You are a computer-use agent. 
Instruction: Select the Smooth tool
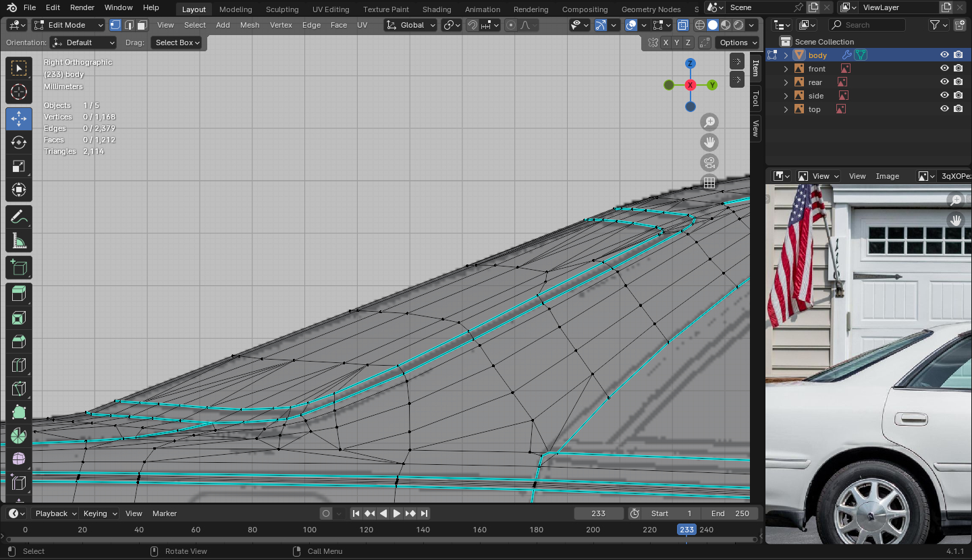tap(19, 459)
